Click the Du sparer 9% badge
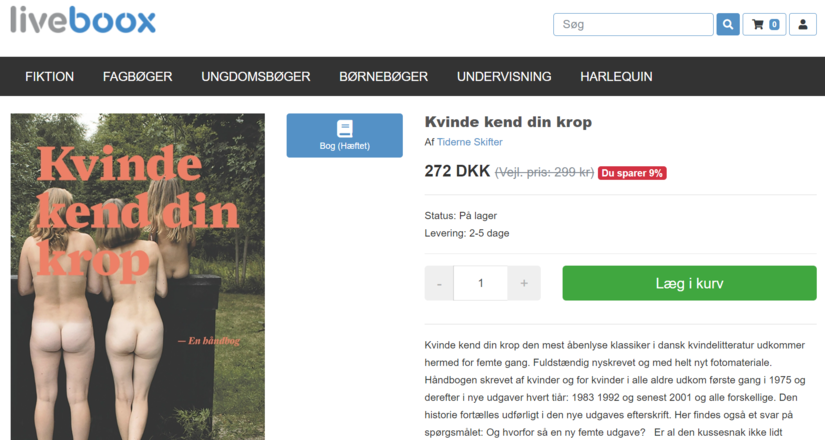The width and height of the screenshot is (825, 440). (632, 173)
